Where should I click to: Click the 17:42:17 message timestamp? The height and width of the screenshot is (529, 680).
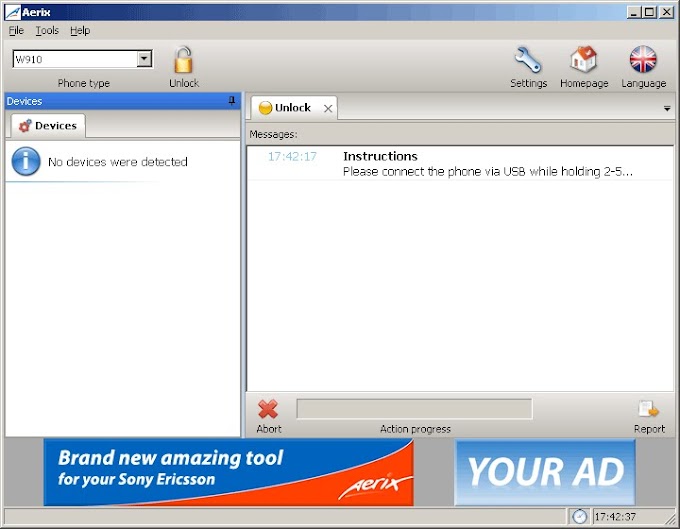(292, 156)
